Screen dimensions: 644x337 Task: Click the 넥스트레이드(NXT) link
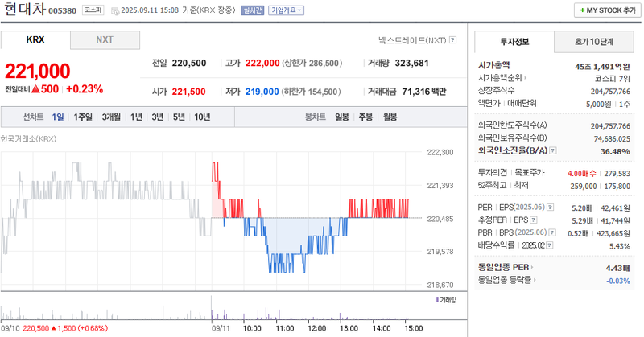pos(412,40)
